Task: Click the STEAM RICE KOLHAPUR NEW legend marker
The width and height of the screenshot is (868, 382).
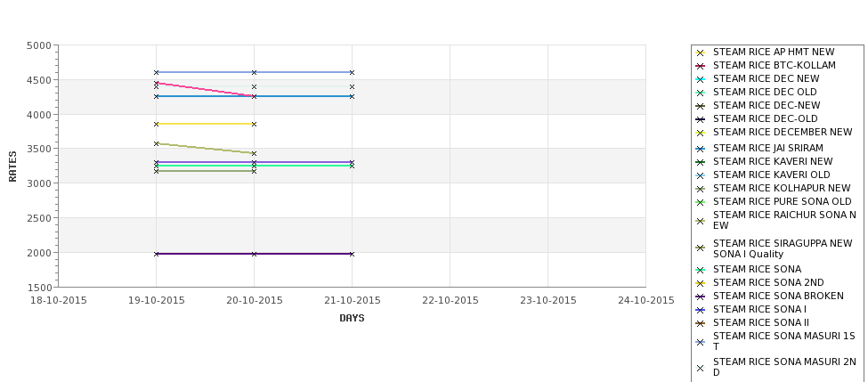Action: click(700, 189)
